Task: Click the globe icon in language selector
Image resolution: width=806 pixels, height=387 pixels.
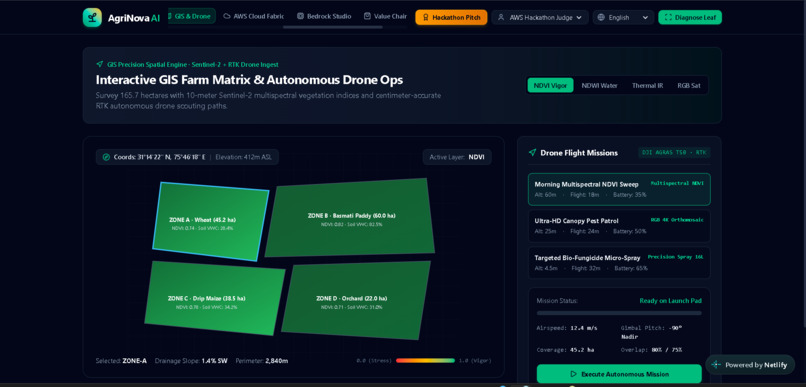Action: coord(601,17)
